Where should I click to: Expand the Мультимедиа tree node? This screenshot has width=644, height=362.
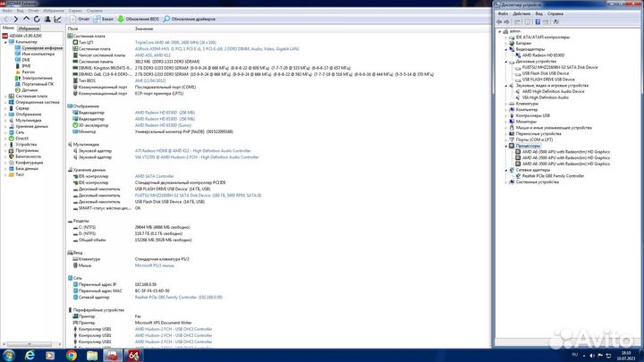click(5, 121)
